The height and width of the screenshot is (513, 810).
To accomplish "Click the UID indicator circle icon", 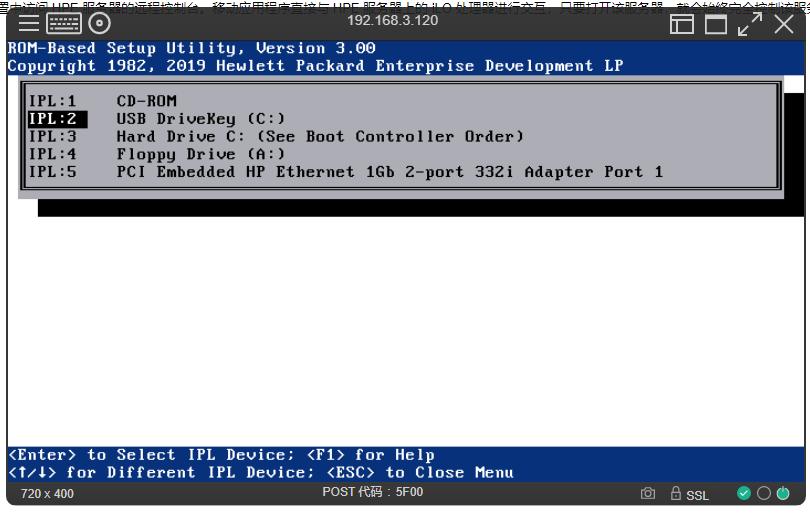I will [764, 493].
